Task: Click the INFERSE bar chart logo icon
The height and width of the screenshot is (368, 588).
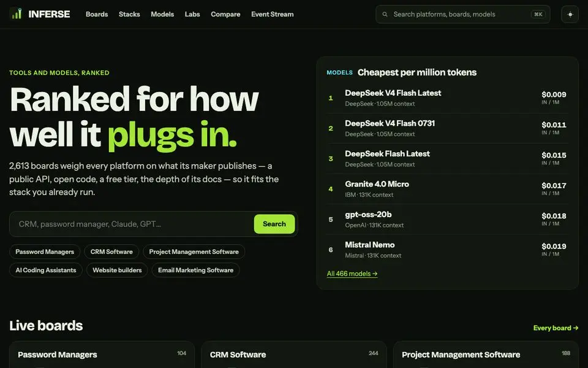Action: (16, 14)
